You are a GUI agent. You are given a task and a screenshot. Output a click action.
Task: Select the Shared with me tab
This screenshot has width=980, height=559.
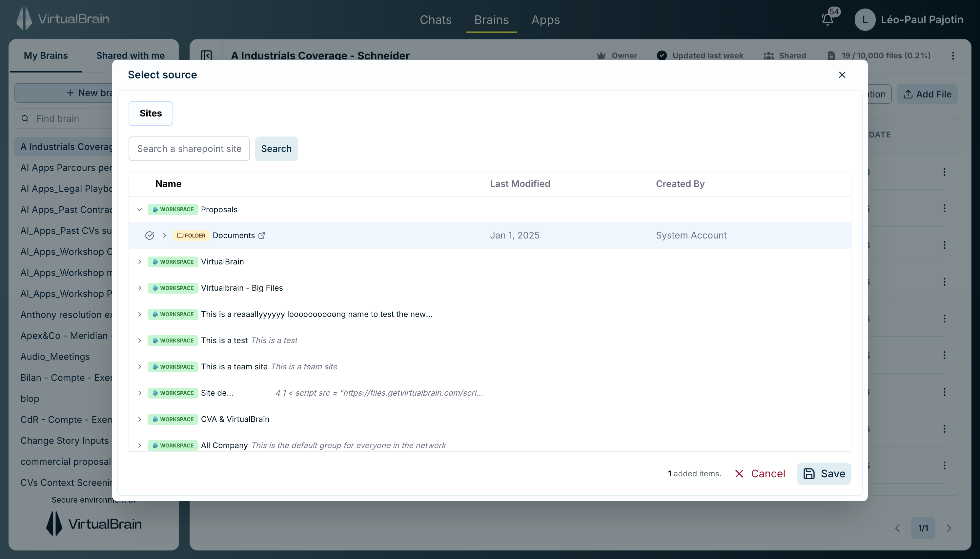coord(130,56)
